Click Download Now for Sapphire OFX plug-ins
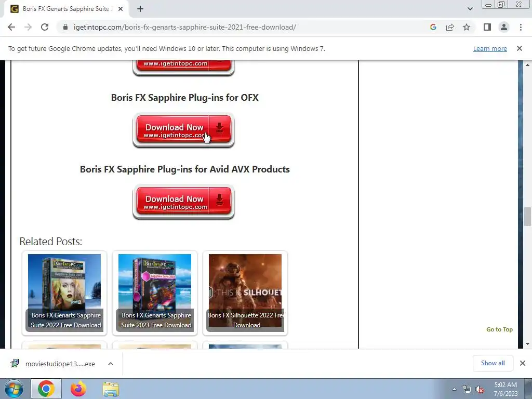 click(x=183, y=130)
